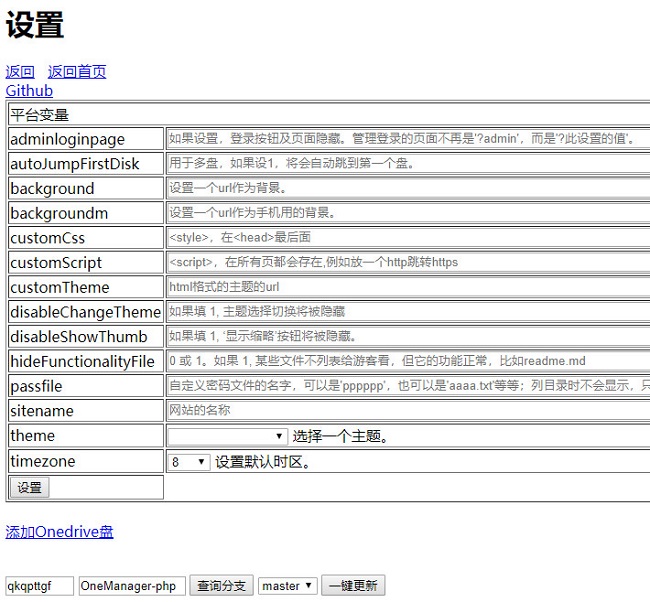Click the timezone label cell

pyautogui.click(x=86, y=461)
